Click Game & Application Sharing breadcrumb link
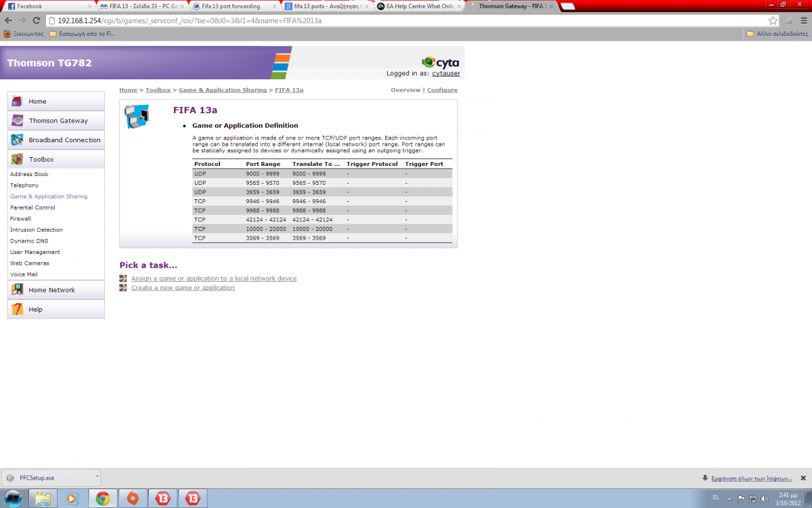 point(223,90)
